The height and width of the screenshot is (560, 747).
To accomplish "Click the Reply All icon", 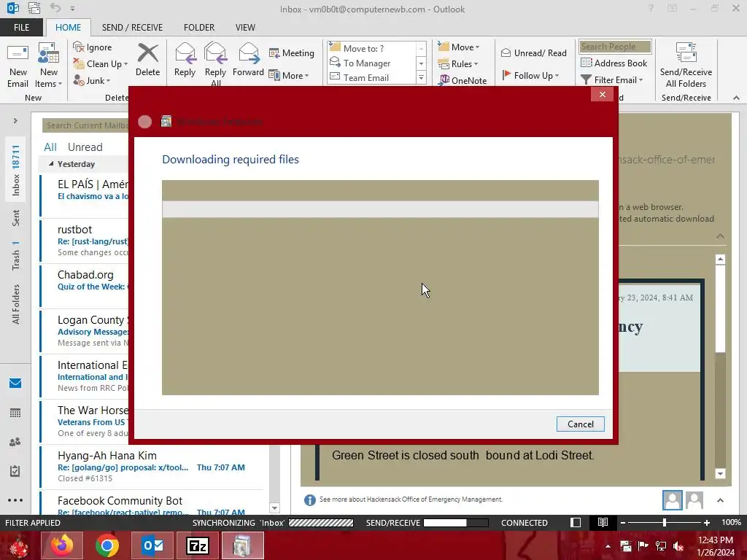I will 215,53.
